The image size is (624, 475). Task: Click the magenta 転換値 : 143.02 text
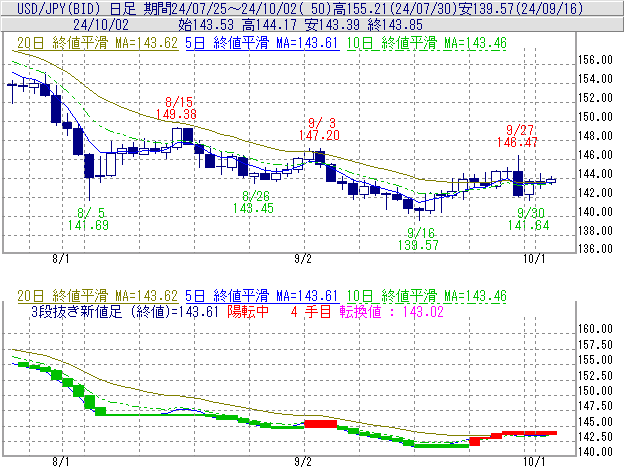point(392,311)
